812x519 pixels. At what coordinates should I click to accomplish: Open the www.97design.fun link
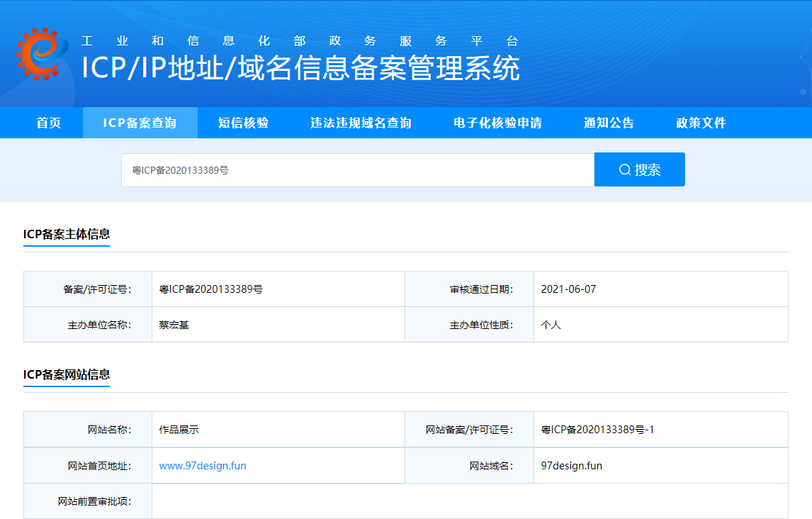click(203, 466)
